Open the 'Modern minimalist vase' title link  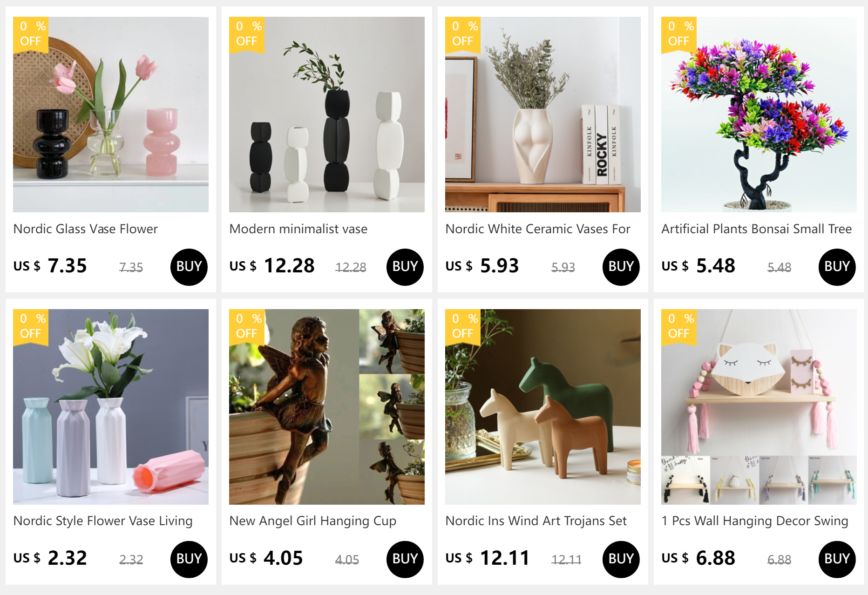pyautogui.click(x=298, y=229)
